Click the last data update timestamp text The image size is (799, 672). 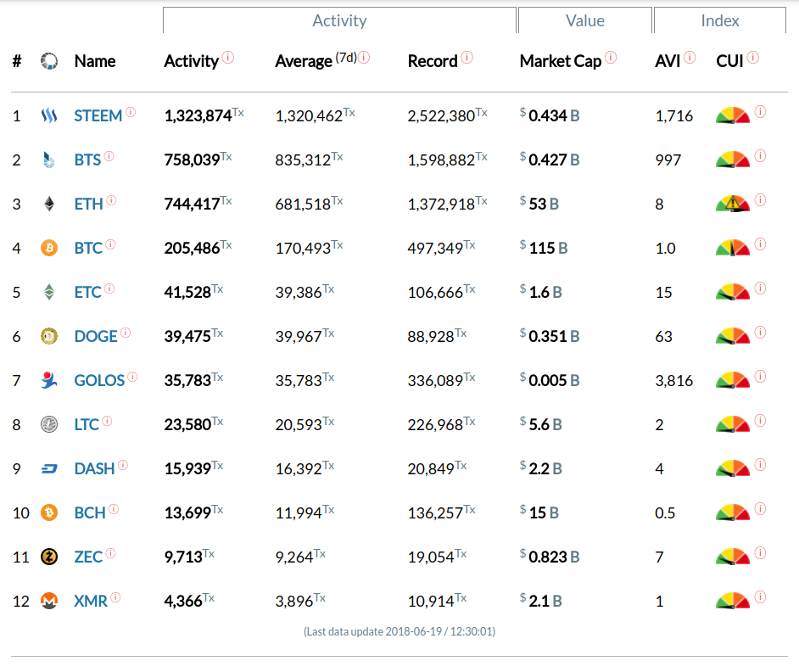(399, 632)
